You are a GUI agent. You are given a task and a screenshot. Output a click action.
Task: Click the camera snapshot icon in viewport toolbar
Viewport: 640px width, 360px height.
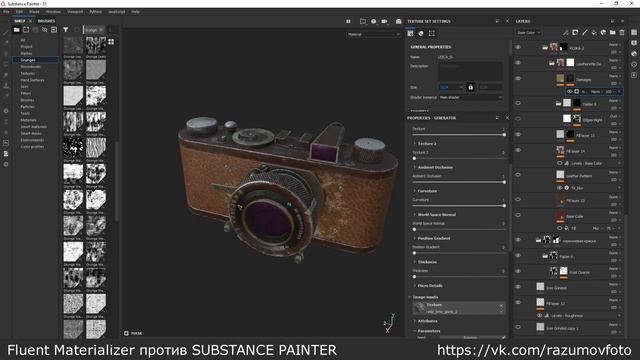tap(398, 21)
